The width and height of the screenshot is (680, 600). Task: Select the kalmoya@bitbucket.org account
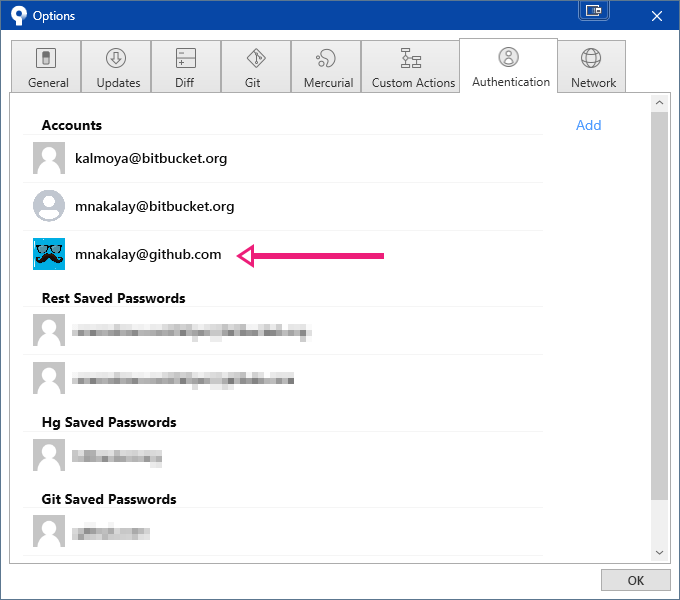coord(283,158)
